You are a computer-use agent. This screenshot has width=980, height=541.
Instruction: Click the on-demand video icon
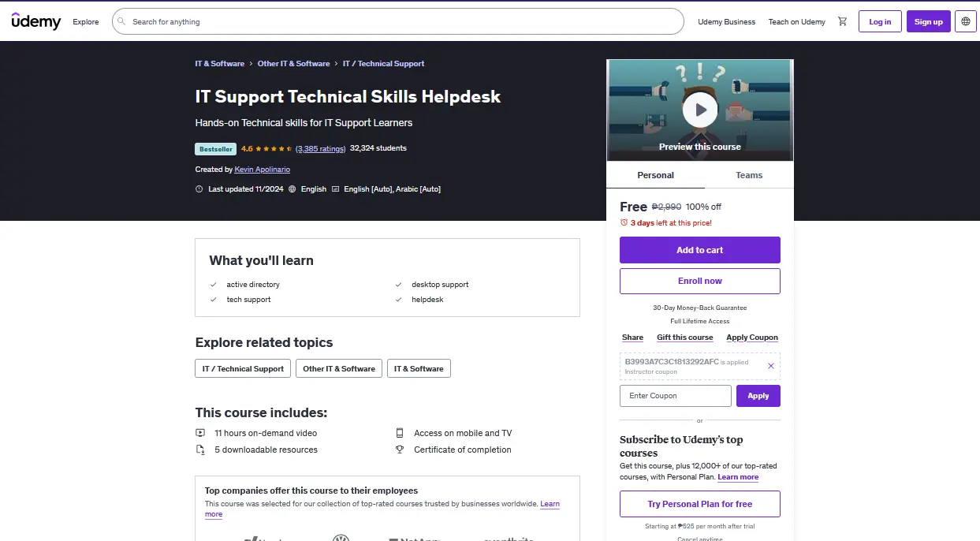200,433
